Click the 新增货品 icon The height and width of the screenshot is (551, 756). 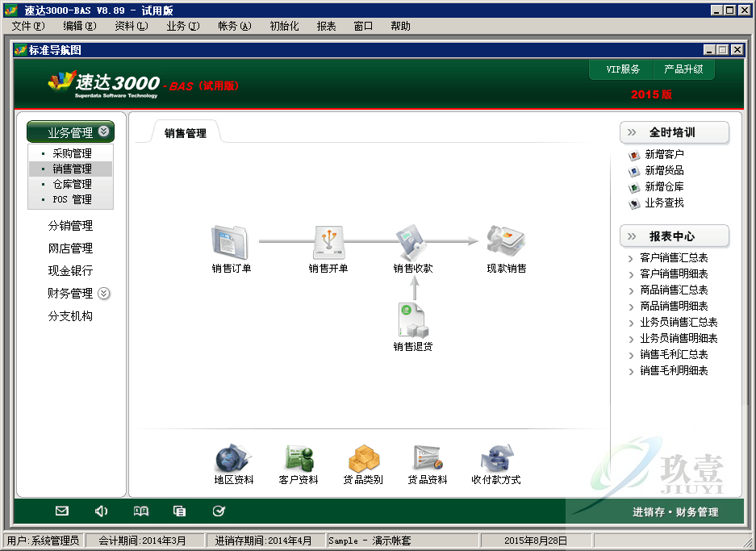(x=634, y=172)
